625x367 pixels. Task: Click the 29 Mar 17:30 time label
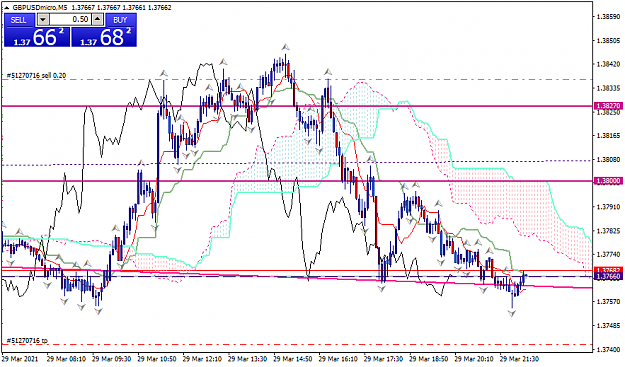point(383,359)
